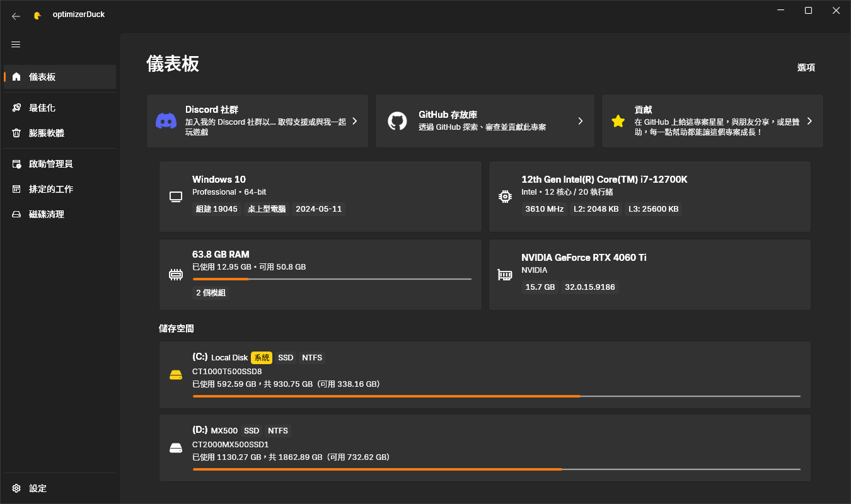Click the optimizerDuck duck logo icon
The width and height of the screenshot is (851, 504).
tap(38, 15)
